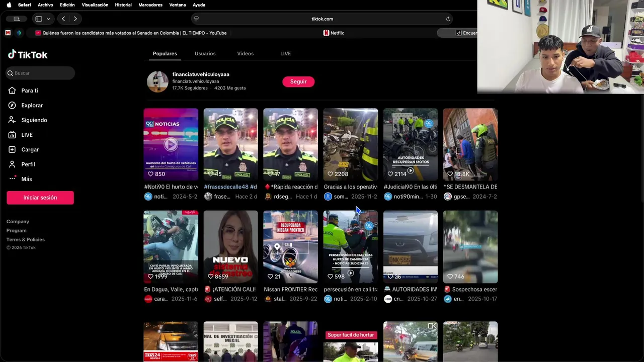Image resolution: width=644 pixels, height=362 pixels.
Task: Open the 18.8K-likes video thumbnail
Action: click(470, 144)
